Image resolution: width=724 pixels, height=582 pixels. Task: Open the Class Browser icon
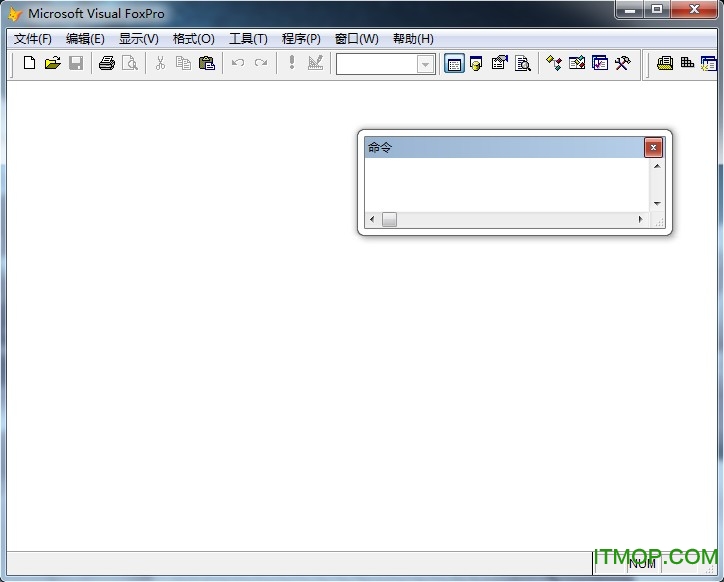(554, 63)
